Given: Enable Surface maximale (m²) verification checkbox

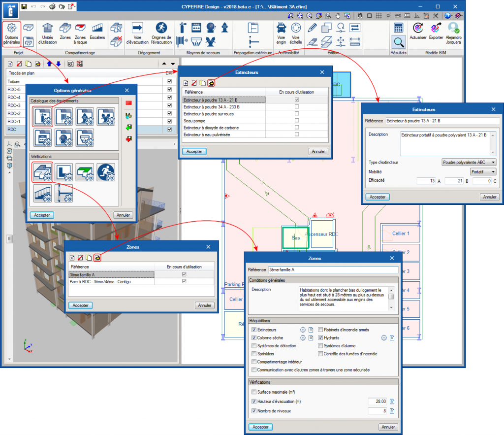Looking at the screenshot, I should 254,392.
